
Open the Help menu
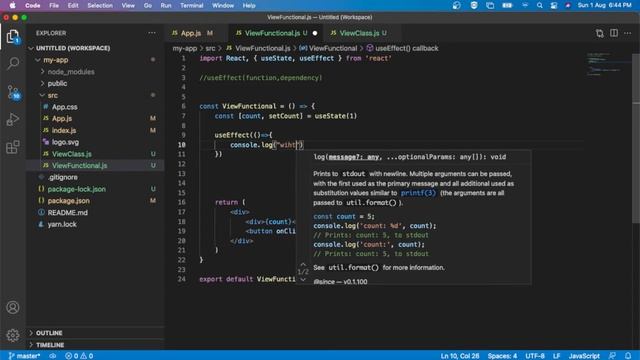point(249,6)
